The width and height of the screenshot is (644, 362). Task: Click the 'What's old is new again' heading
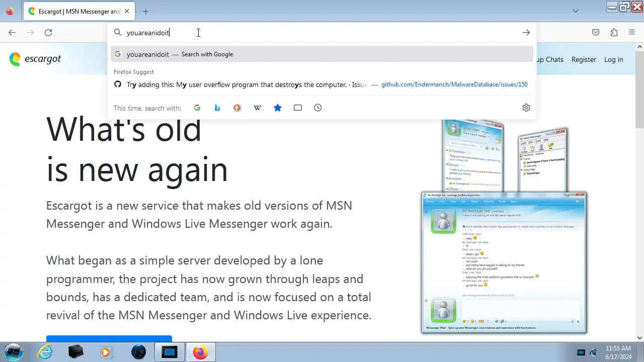pos(137,149)
